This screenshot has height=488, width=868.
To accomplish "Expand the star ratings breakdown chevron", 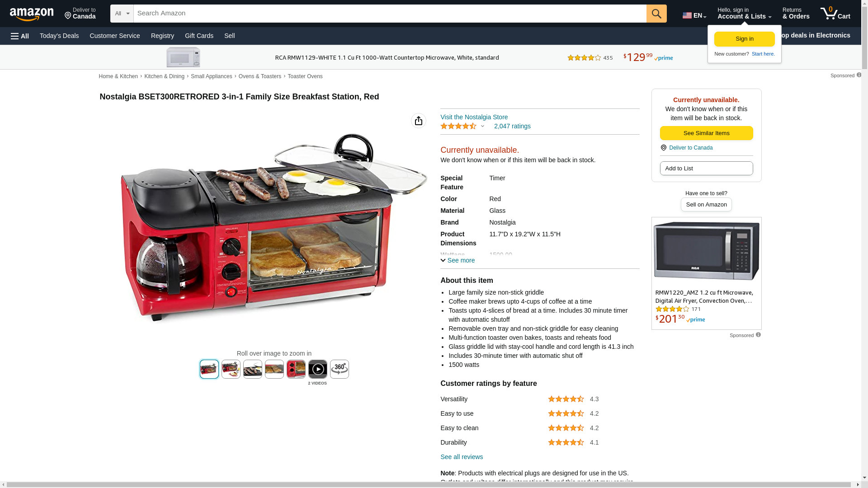I will coord(482,127).
